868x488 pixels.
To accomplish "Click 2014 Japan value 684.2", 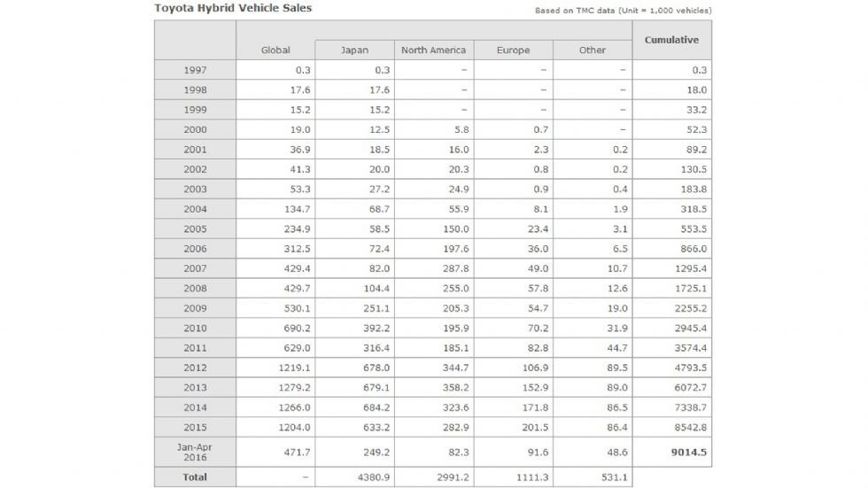I will click(x=376, y=407).
